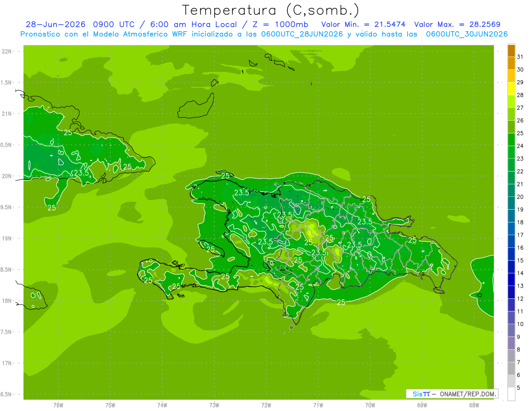
Task: Click the yellow swatch between legend 28 and 29
Action: 511,88
